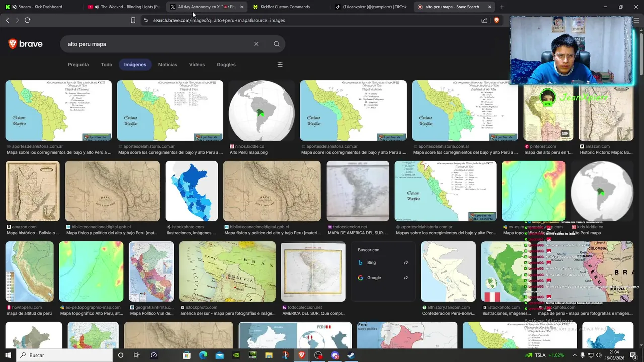Switch to Jeanxpierr TikTok tab
Image resolution: width=644 pixels, height=362 pixels.
371,7
